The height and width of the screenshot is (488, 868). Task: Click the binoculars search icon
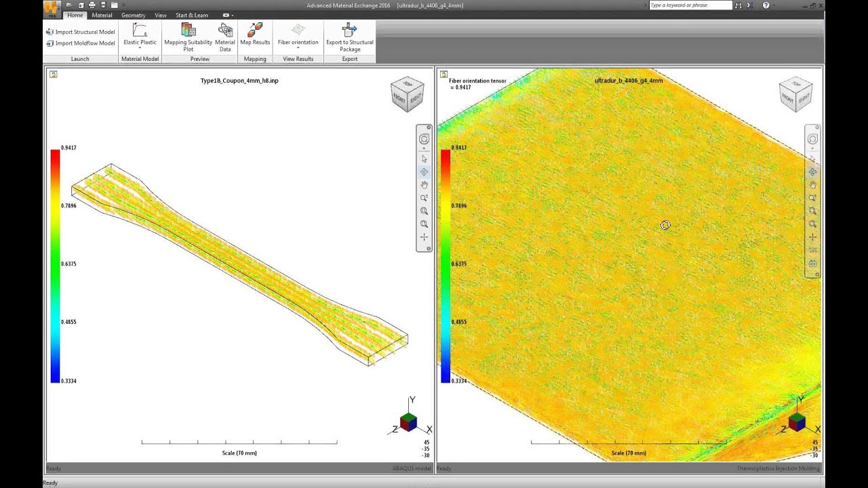(x=738, y=5)
